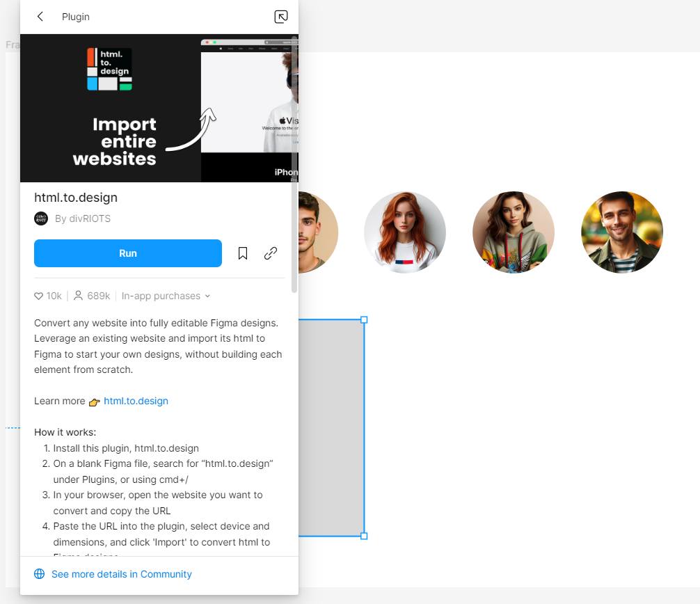Click the selected gray rectangle on canvas

click(x=331, y=428)
